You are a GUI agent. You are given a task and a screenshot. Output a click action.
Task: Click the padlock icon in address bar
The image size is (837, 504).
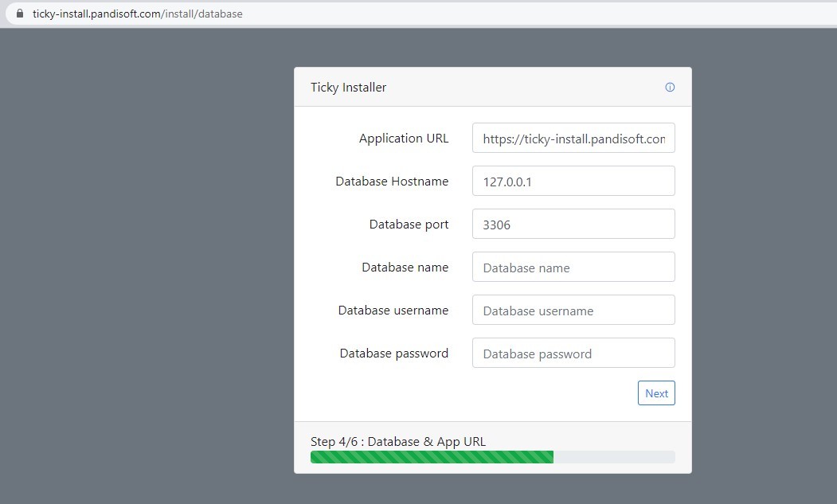click(20, 14)
